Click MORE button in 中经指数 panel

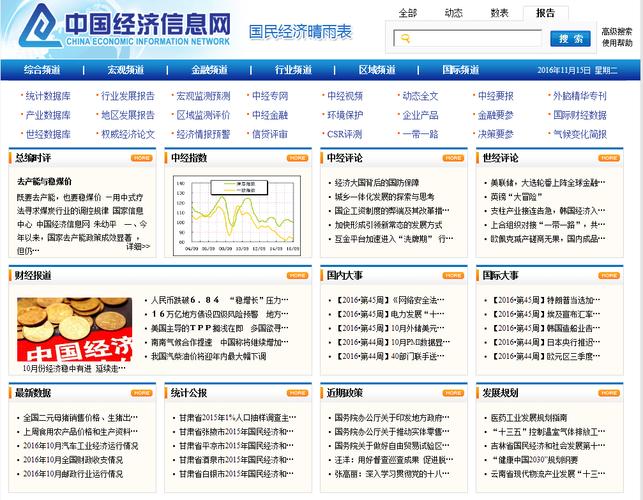pyautogui.click(x=297, y=158)
